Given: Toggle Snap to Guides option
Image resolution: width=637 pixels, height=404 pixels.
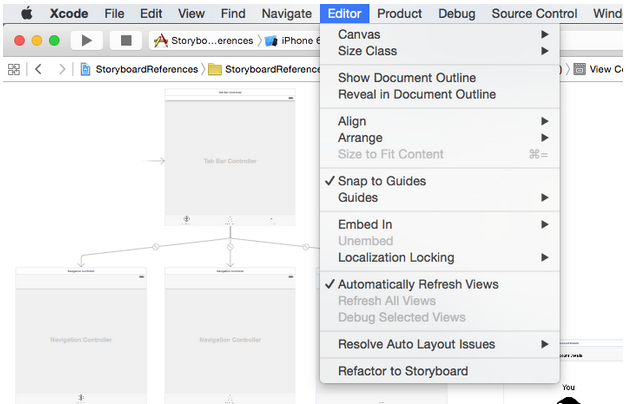Looking at the screenshot, I should click(x=381, y=181).
